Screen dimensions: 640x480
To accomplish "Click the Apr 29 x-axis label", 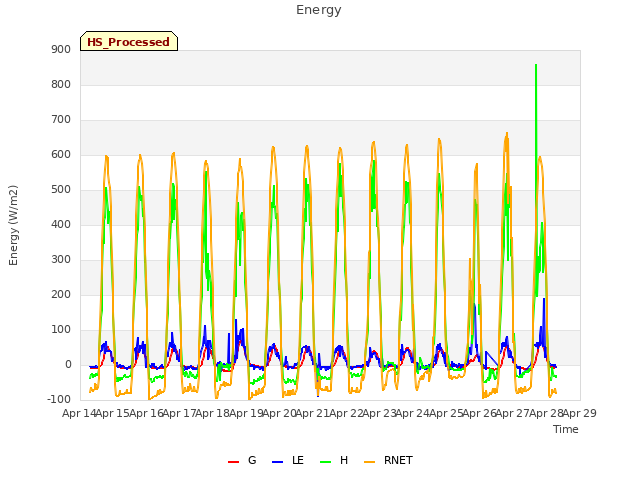I will [x=580, y=413].
